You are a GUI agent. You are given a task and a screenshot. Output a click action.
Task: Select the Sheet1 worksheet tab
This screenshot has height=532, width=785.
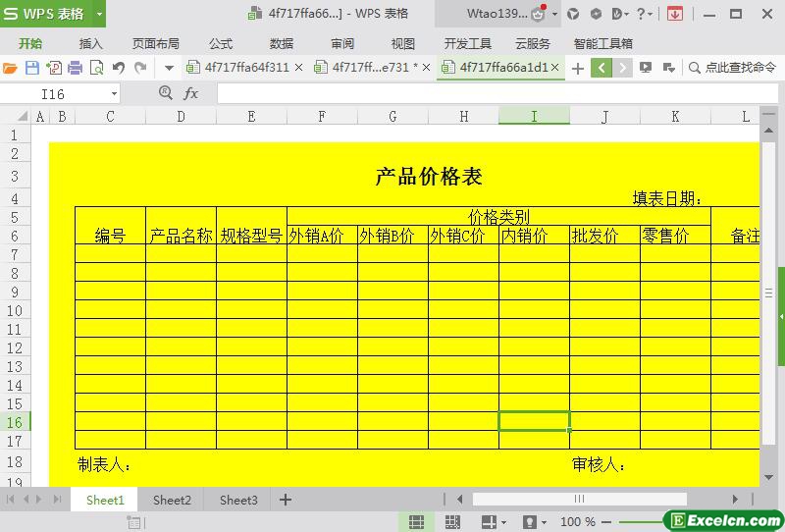(105, 500)
